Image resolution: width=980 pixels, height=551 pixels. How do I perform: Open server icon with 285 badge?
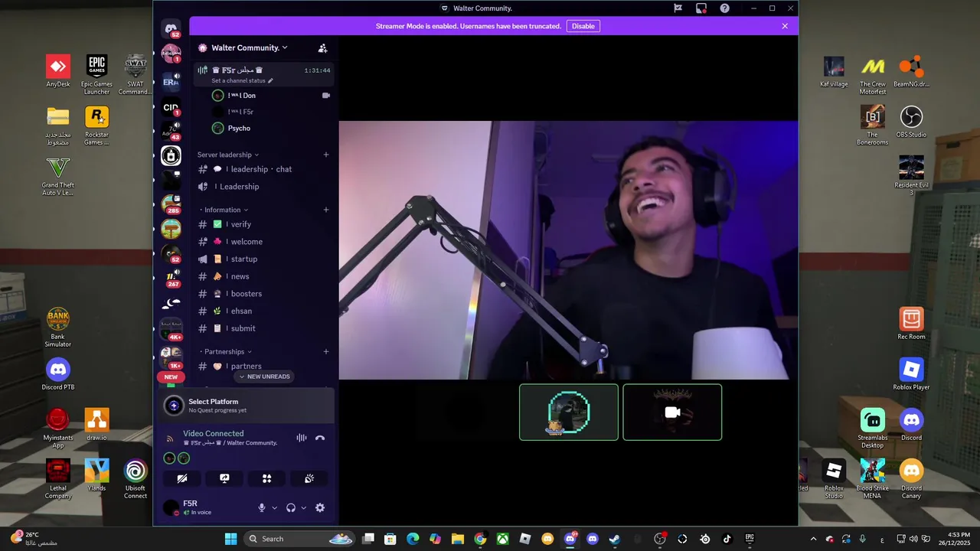(x=171, y=204)
